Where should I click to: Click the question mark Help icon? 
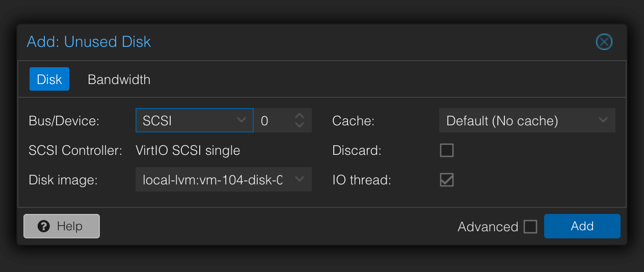pos(44,226)
